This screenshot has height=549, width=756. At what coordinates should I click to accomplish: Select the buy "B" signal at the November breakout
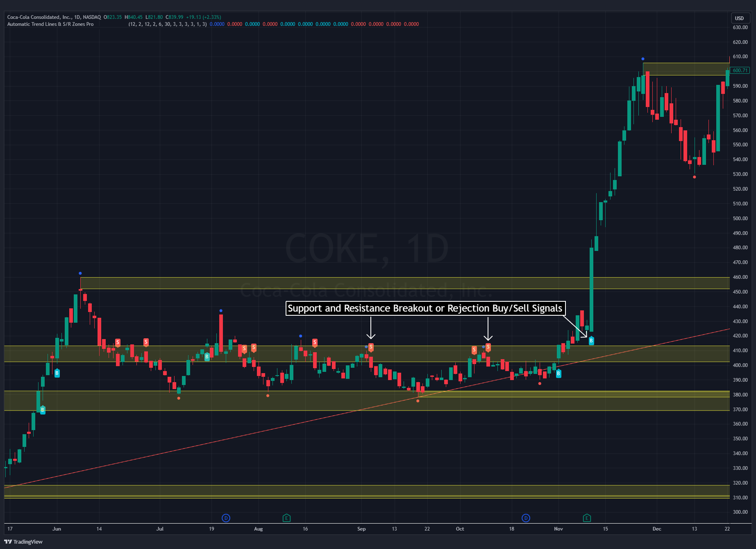point(591,340)
